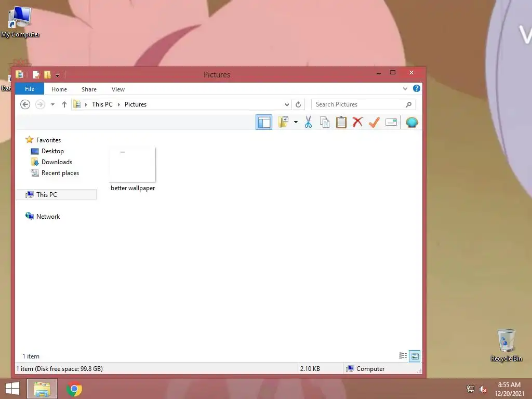This screenshot has height=399, width=532.
Task: Launch Google Chrome from the taskbar
Action: pyautogui.click(x=74, y=389)
